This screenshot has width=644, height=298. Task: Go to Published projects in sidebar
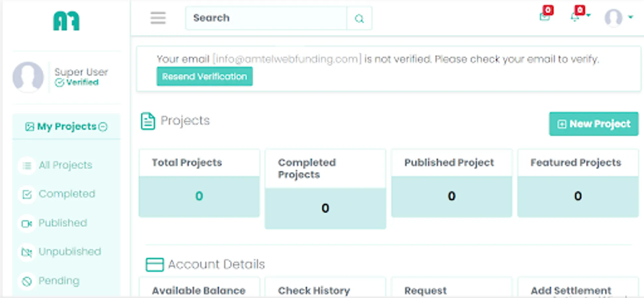(x=63, y=223)
